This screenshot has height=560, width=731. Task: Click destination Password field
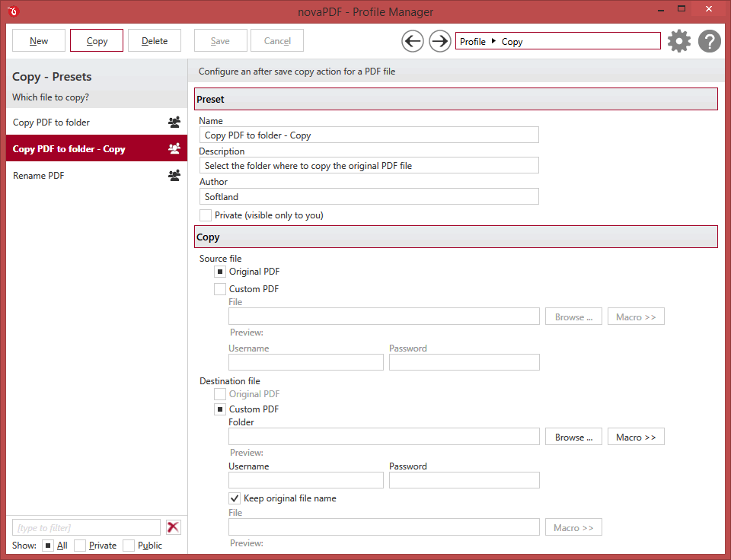(x=464, y=480)
